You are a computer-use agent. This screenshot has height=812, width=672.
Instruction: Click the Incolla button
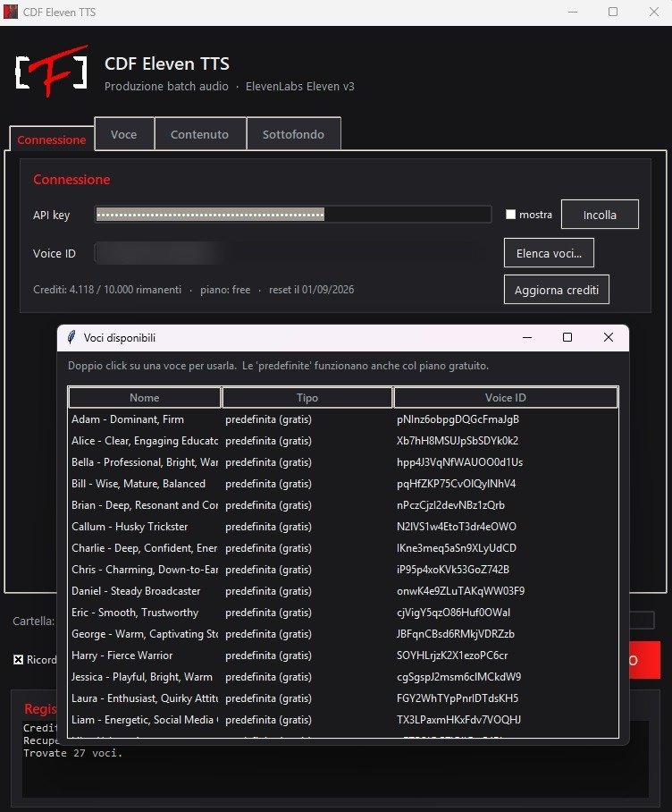(600, 215)
